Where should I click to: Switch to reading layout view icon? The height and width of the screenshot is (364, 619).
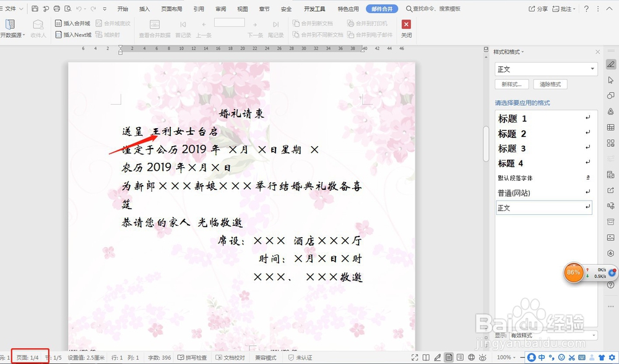[426, 357]
